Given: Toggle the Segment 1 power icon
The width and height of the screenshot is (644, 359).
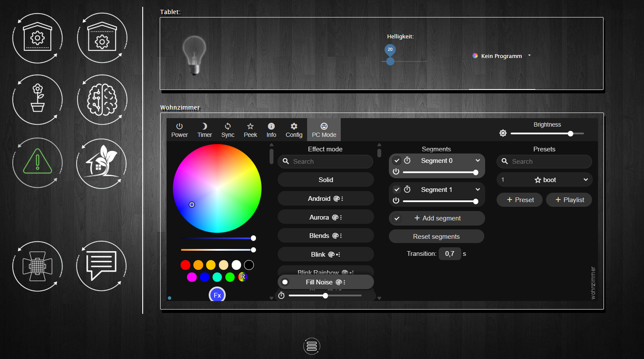Looking at the screenshot, I should 396,201.
